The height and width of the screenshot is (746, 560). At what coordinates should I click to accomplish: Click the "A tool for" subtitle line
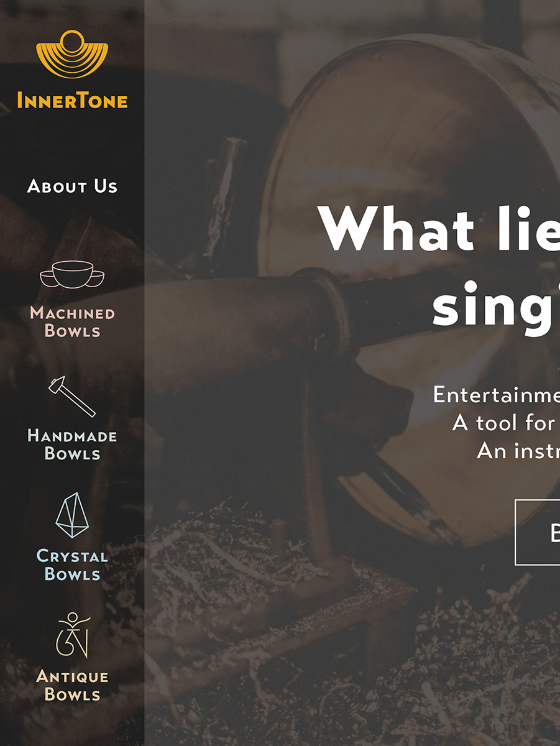pyautogui.click(x=505, y=423)
